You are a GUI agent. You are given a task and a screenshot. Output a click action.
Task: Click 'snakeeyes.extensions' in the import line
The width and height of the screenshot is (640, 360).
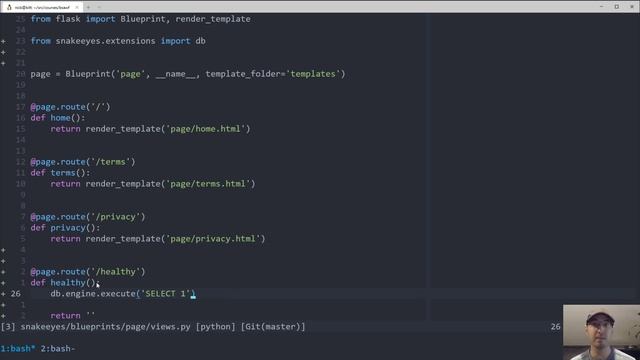click(x=105, y=41)
